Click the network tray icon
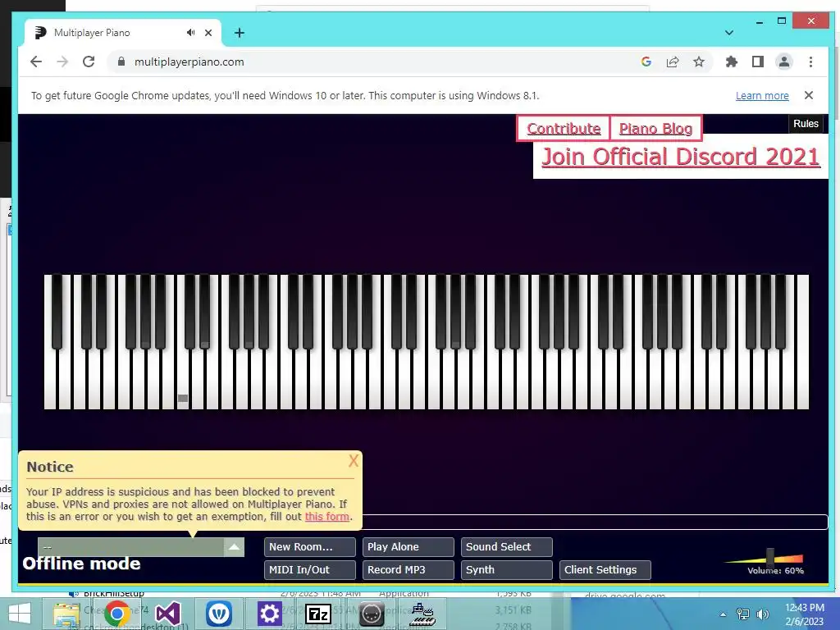 point(743,614)
